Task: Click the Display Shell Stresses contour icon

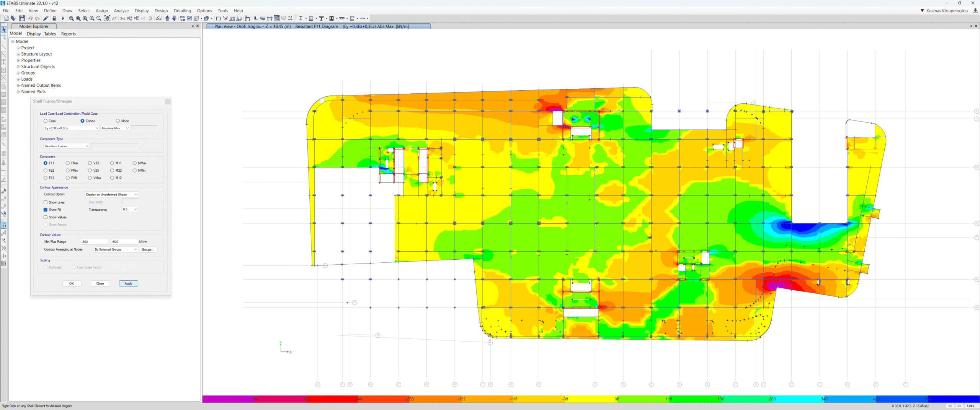Action: 276,18
